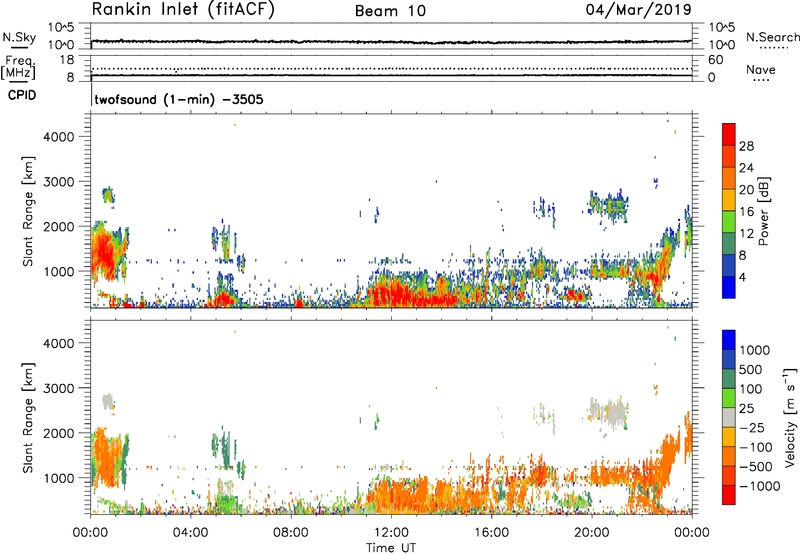Click the "Nave" legend label

coord(760,70)
